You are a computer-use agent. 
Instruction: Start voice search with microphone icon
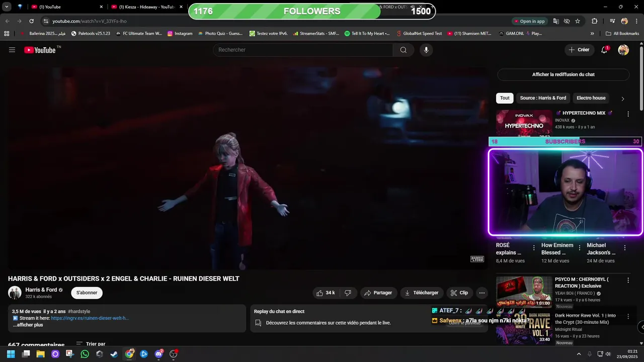(426, 50)
